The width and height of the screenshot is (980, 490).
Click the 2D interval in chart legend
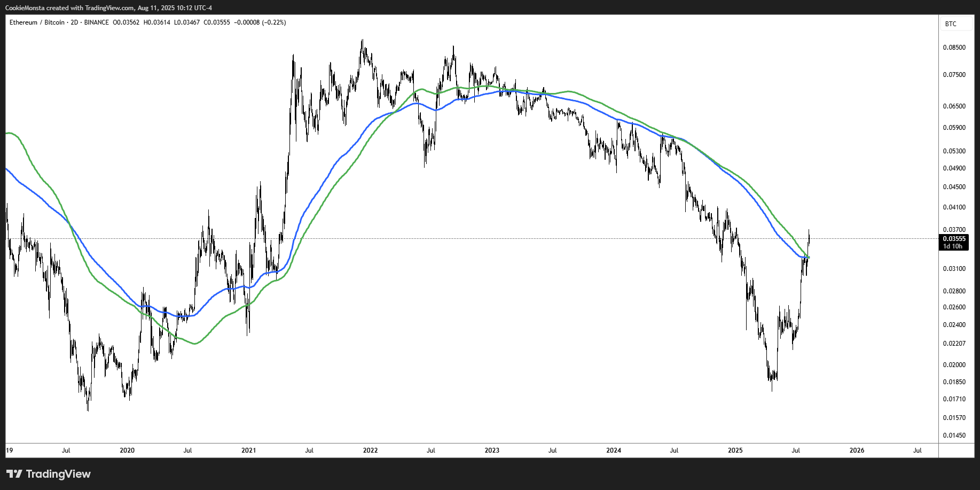[x=74, y=22]
